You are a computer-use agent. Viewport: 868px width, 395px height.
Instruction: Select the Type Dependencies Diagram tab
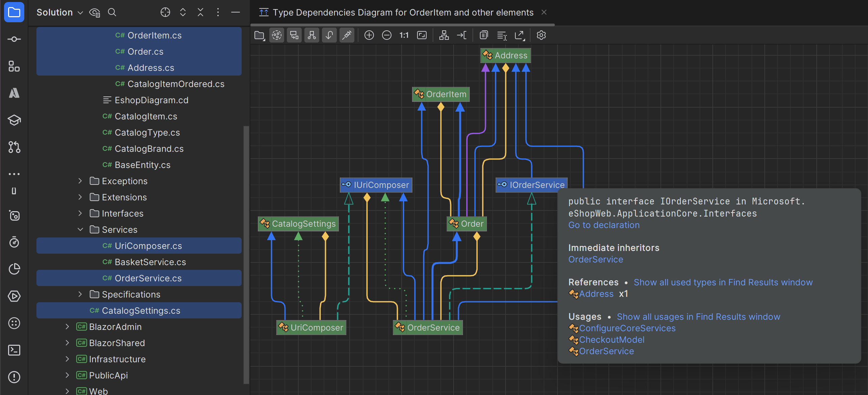403,12
